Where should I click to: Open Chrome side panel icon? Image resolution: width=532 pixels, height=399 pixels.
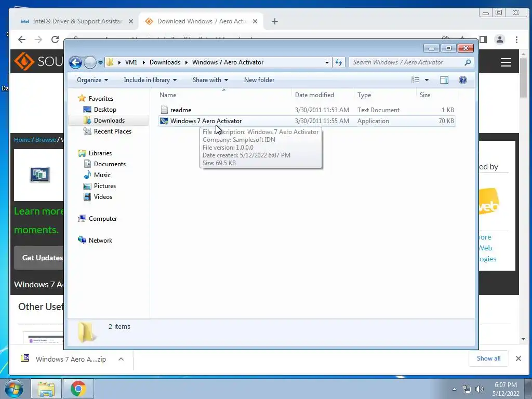[x=483, y=39]
